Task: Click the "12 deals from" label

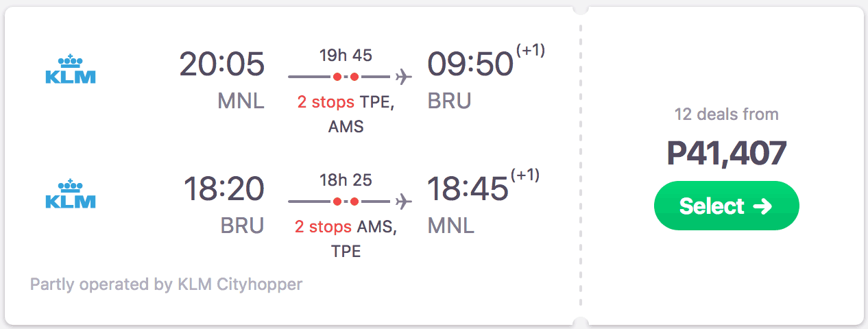Action: click(726, 114)
